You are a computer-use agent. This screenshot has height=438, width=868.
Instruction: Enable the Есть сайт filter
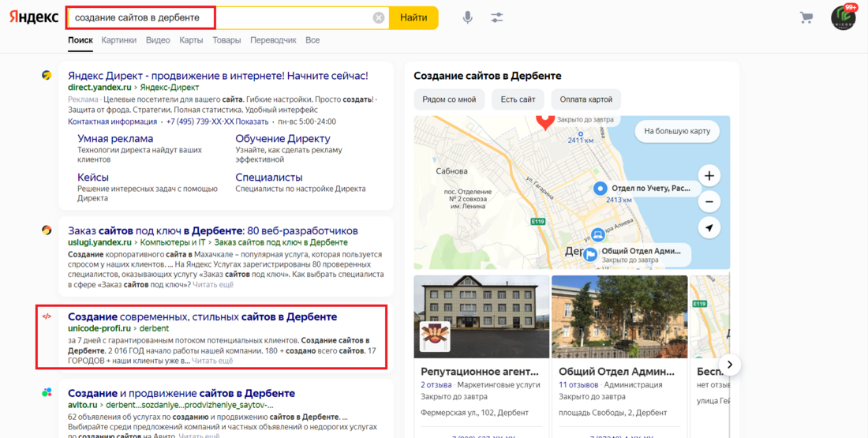click(518, 99)
